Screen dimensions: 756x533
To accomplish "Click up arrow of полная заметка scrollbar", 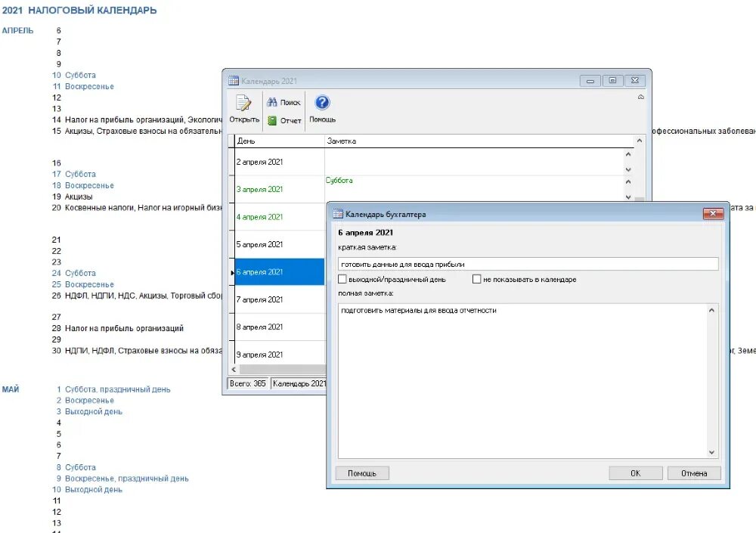I will tap(711, 310).
